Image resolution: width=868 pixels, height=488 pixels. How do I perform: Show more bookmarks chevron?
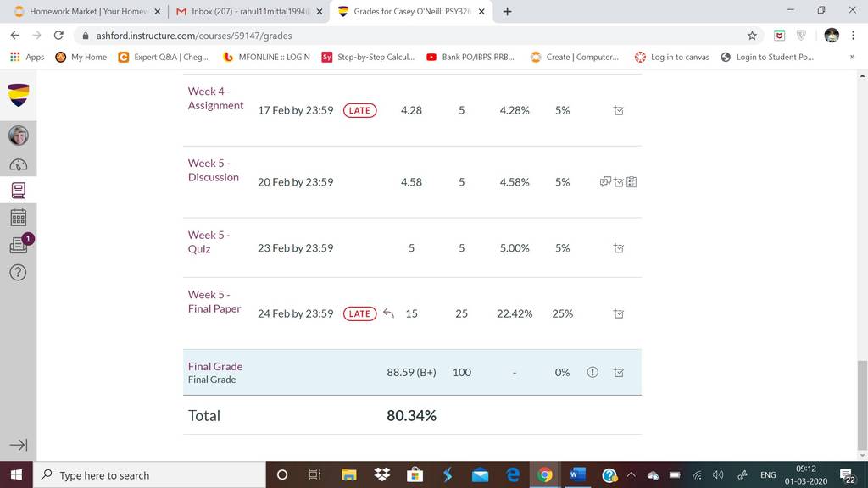pos(852,57)
